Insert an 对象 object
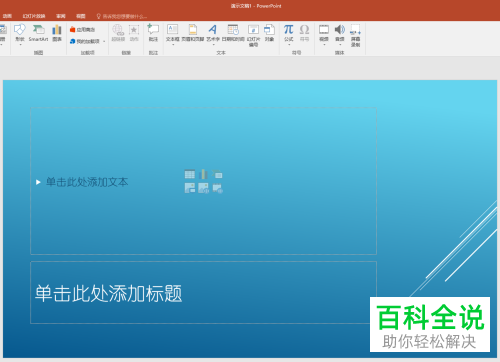 [x=269, y=33]
